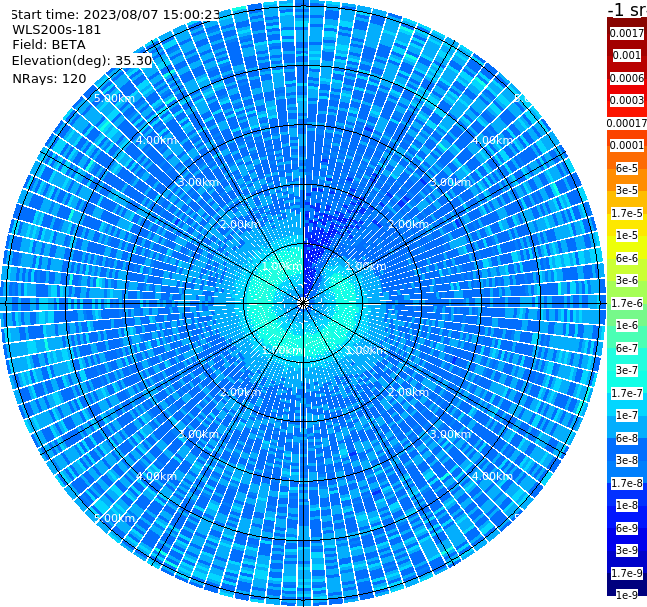The width and height of the screenshot is (647, 607).
Task: Select the 3e-6 color scale value
Action: 627,280
